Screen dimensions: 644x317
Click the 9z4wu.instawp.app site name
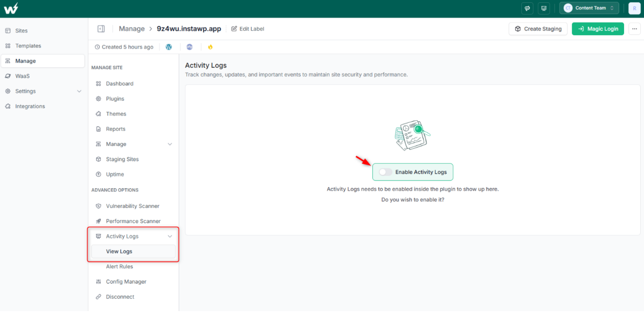point(189,29)
